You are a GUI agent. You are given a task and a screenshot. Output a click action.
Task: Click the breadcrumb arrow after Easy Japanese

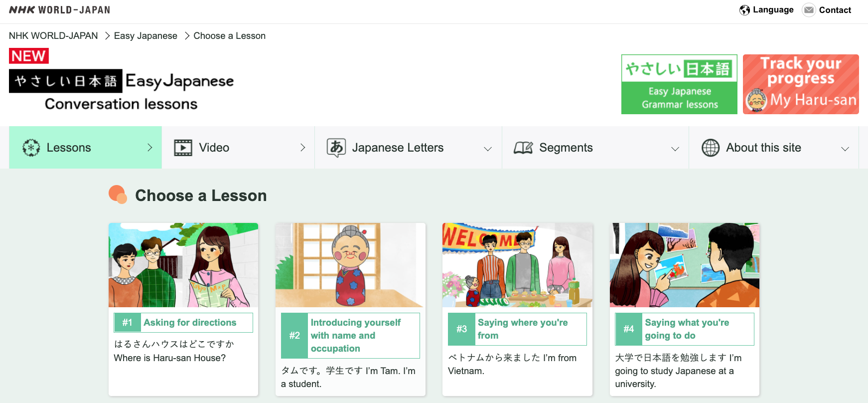click(x=186, y=36)
